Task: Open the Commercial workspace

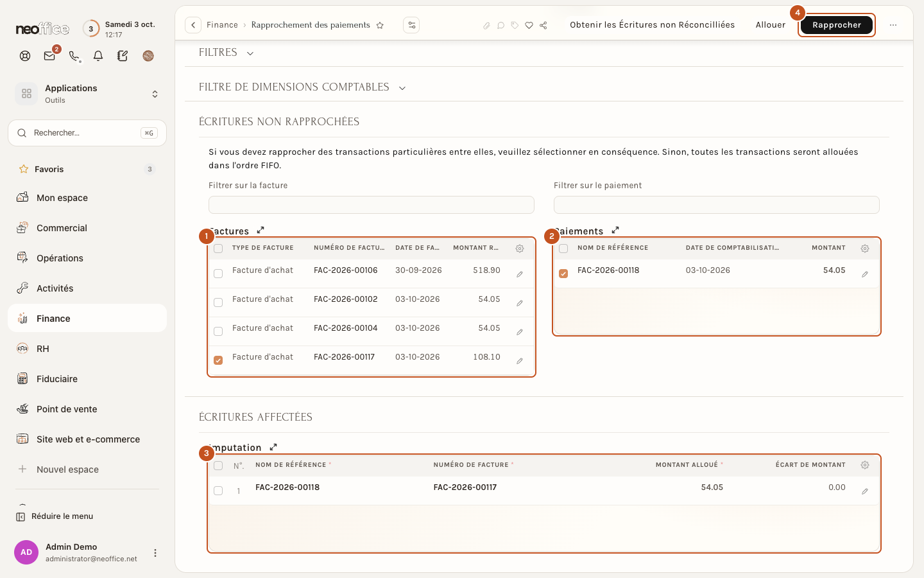Action: click(87, 228)
